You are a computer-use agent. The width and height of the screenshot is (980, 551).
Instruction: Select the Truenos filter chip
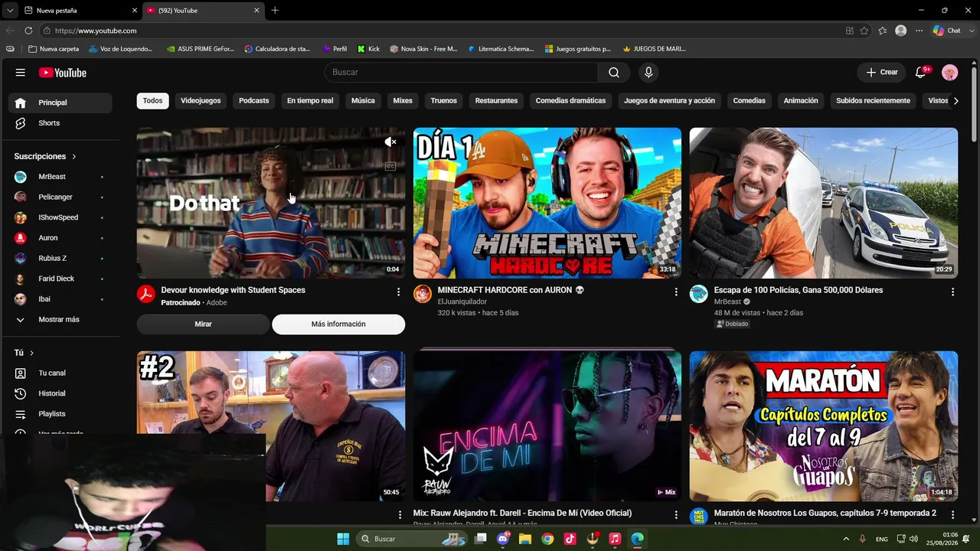(x=443, y=101)
